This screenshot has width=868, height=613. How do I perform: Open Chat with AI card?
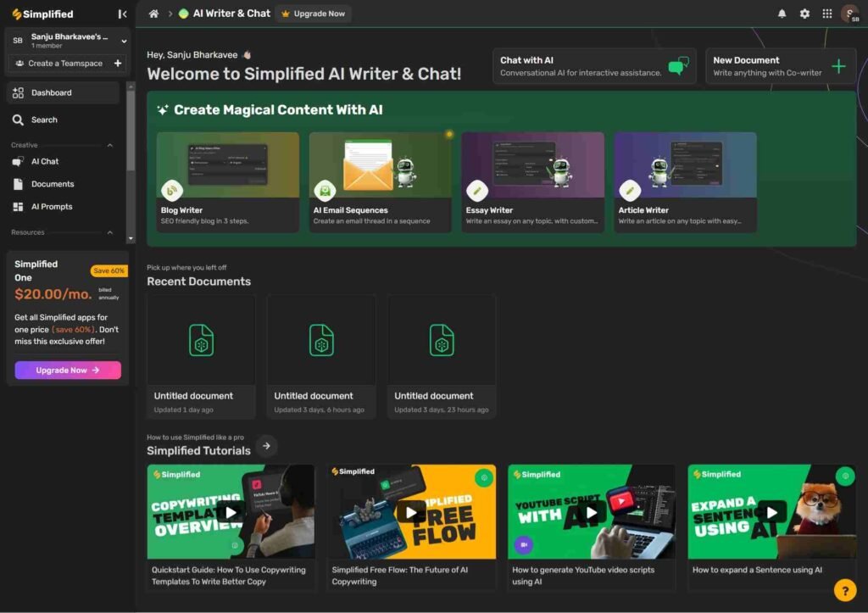point(594,66)
